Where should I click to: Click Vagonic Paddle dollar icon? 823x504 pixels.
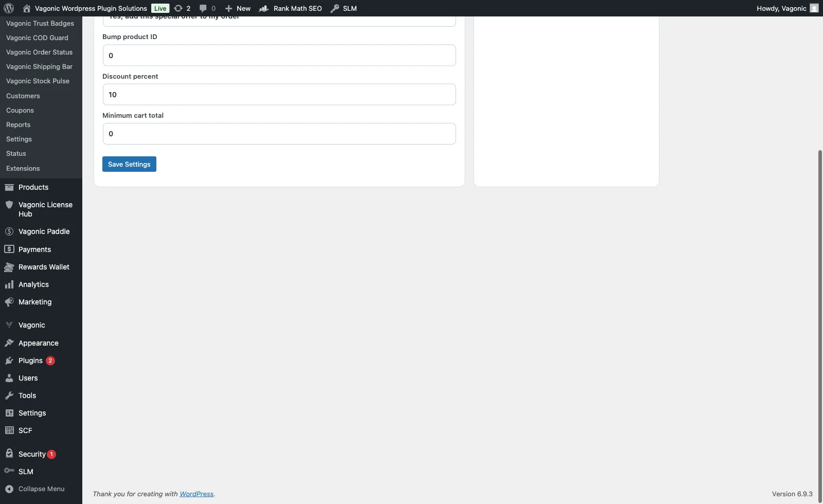(x=9, y=231)
